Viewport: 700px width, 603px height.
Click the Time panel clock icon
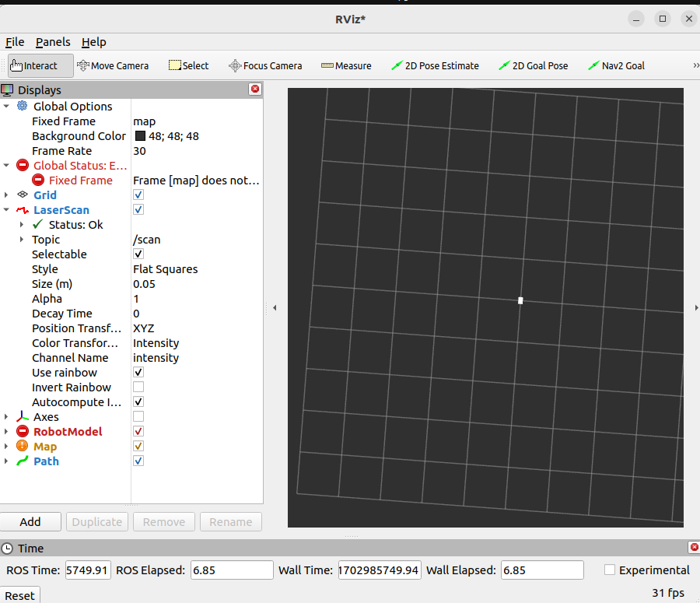coord(7,548)
